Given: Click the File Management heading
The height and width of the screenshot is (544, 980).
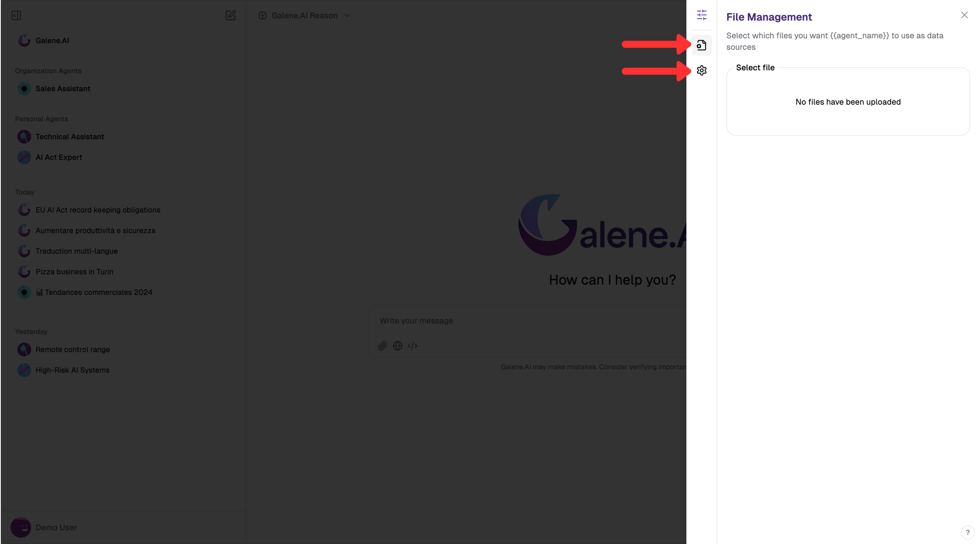Looking at the screenshot, I should click(x=769, y=17).
